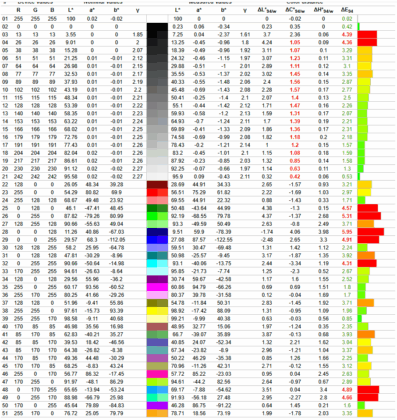This screenshot has width=397, height=420.
Task: Click the pure red swatch in row 23
Action: point(157,192)
